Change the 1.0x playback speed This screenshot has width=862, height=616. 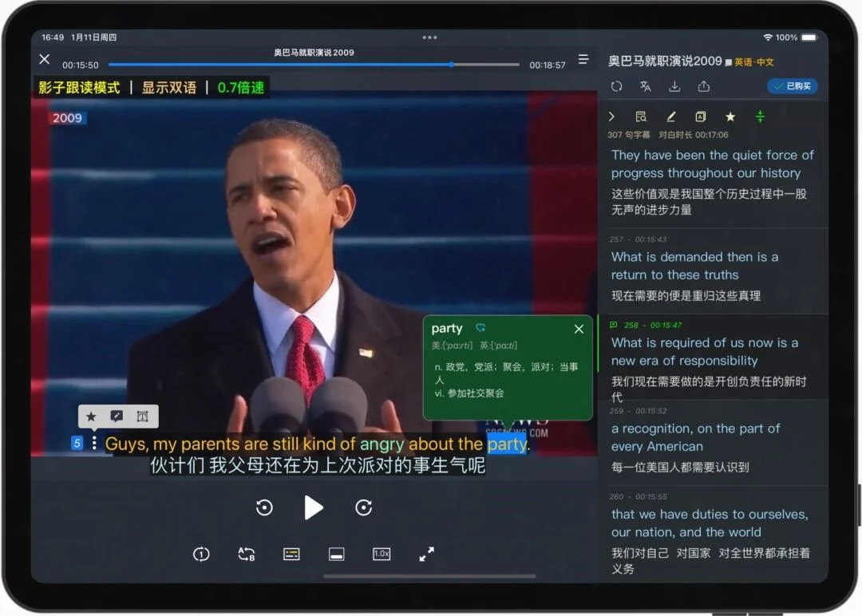[x=382, y=554]
